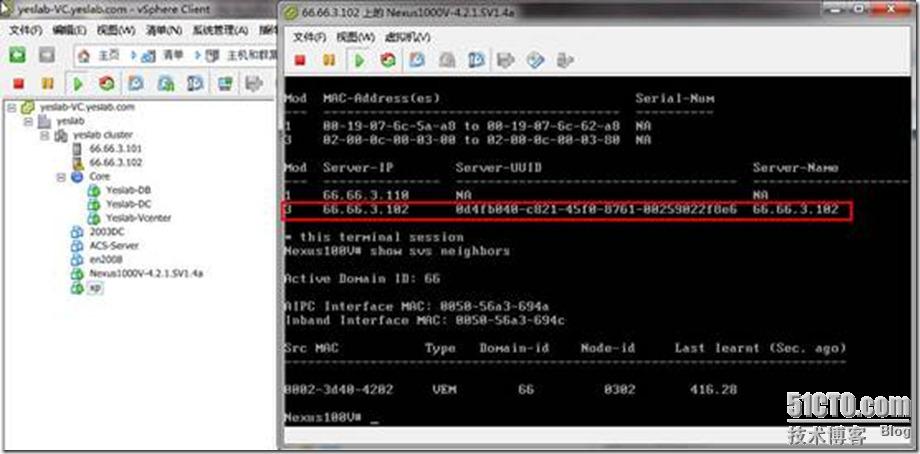Open 清单(N) menu in vSphere Client

point(164,30)
